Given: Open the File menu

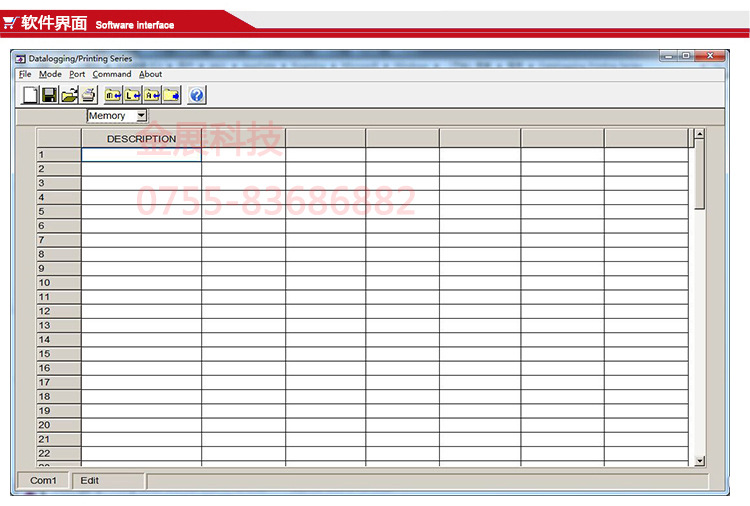Looking at the screenshot, I should pyautogui.click(x=25, y=74).
